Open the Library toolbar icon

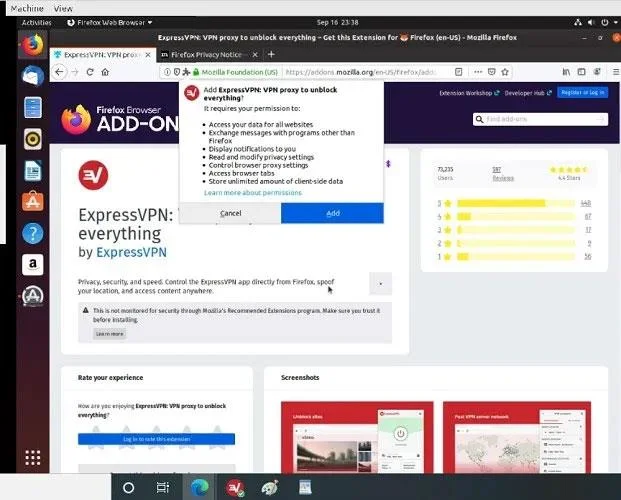[566, 72]
